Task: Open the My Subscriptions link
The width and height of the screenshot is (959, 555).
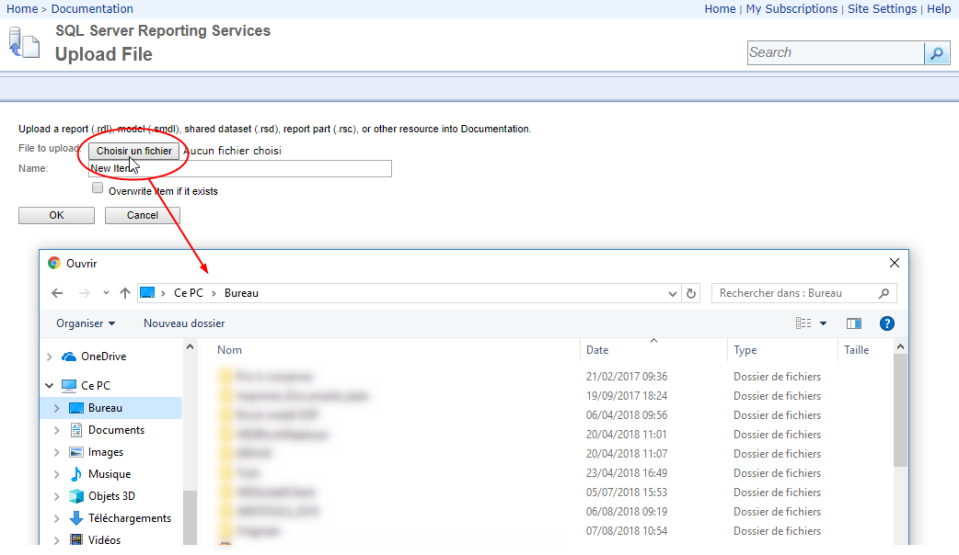Action: click(x=791, y=9)
